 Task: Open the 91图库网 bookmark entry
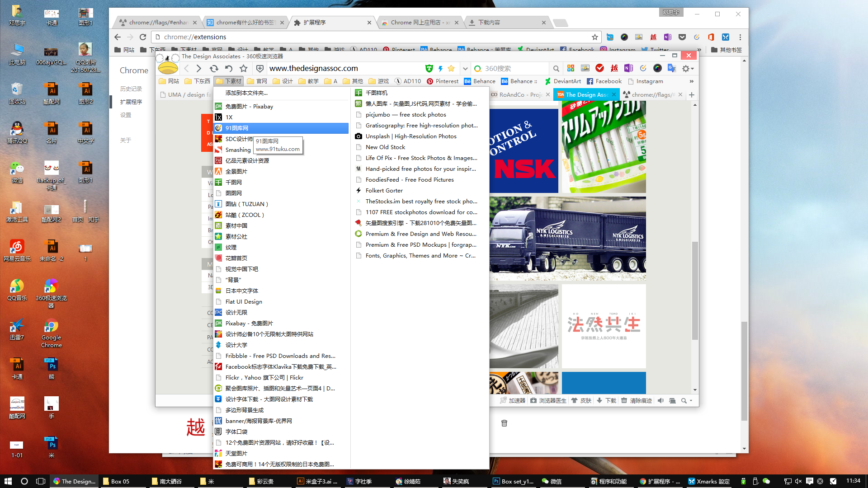pos(282,128)
